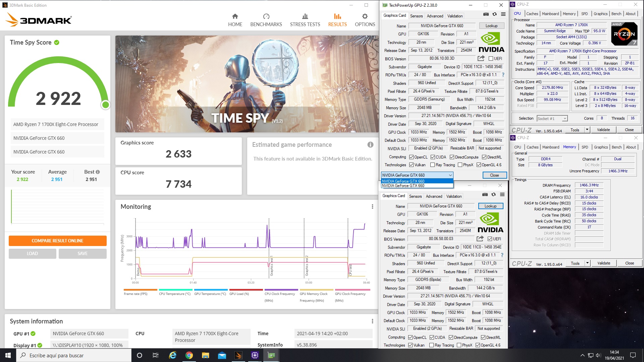
Task: Switch to CPU-Z from the taskbar
Action: click(255, 355)
